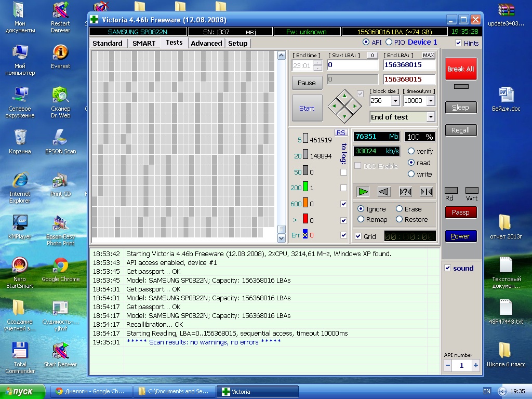This screenshot has height=399, width=532.
Task: Select the update3403 archive icon
Action: click(506, 14)
